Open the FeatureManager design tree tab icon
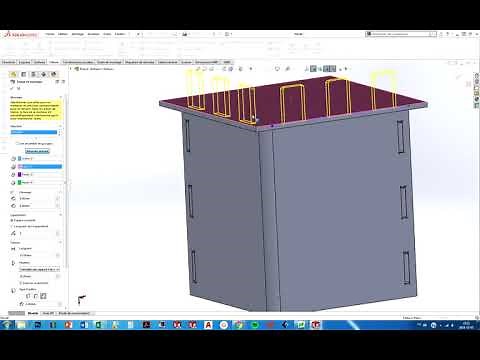The width and height of the screenshot is (480, 360). pyautogui.click(x=14, y=74)
